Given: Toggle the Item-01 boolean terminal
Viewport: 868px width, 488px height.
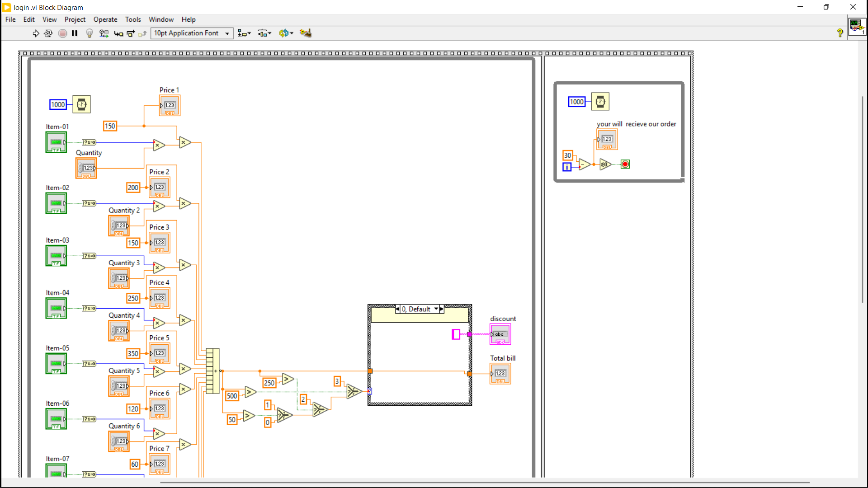Looking at the screenshot, I should tap(56, 141).
